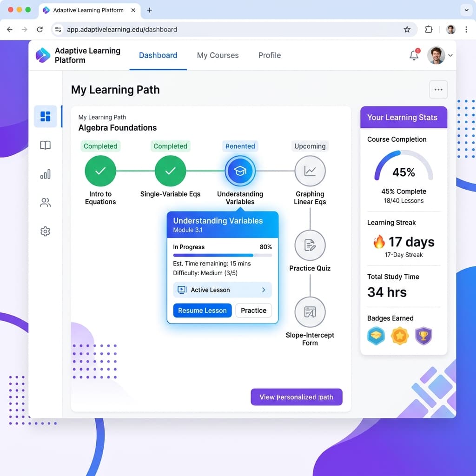Open the courses book icon in sidebar
The height and width of the screenshot is (476, 476).
tap(45, 145)
